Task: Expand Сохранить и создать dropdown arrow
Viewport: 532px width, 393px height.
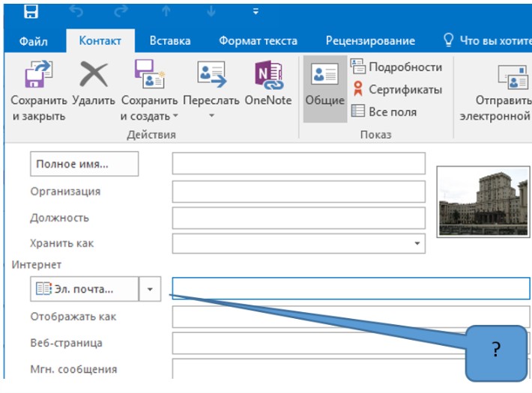Action: coord(175,115)
